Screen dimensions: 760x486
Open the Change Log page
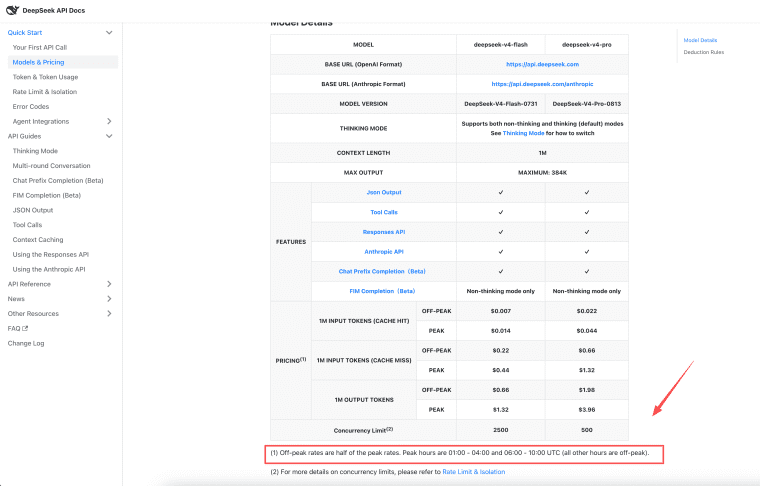[x=26, y=343]
